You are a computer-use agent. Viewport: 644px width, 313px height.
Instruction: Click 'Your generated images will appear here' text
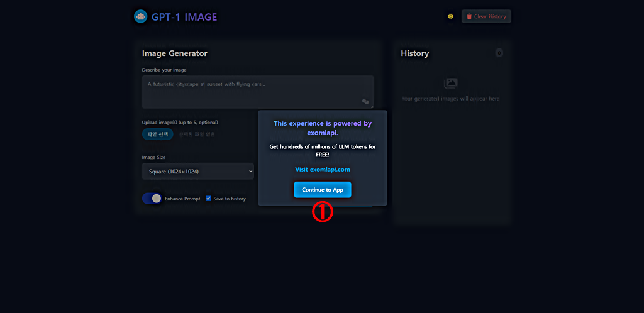pos(450,99)
